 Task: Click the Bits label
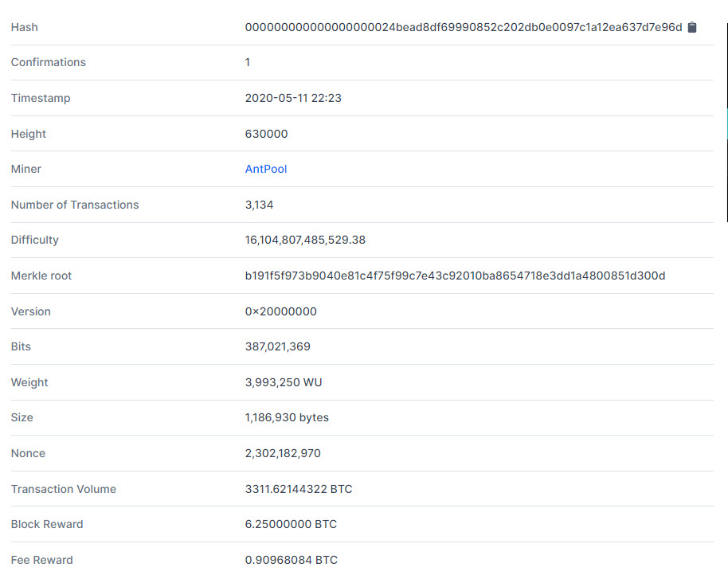point(21,346)
